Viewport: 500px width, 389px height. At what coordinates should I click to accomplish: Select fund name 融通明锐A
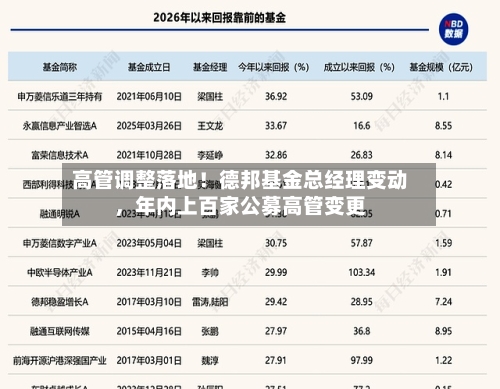[60, 214]
